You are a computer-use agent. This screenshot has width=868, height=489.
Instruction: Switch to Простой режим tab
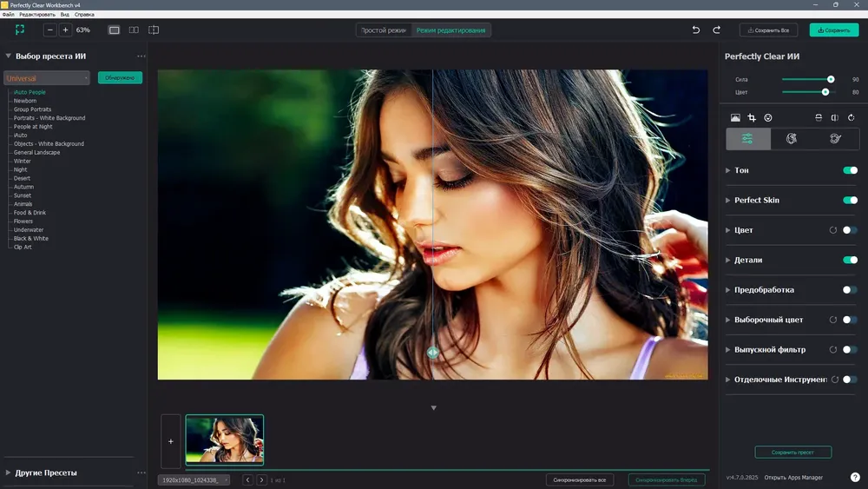384,30
